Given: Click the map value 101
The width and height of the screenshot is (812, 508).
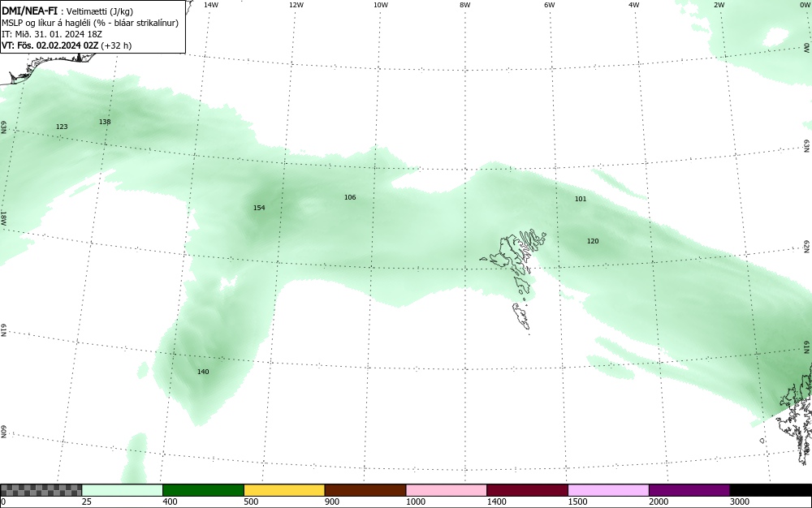Looking at the screenshot, I should click(581, 199).
